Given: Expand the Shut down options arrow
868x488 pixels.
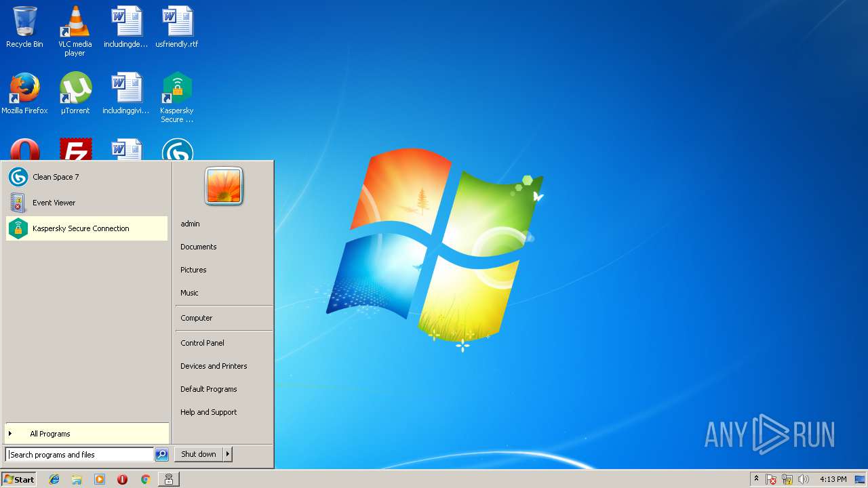Looking at the screenshot, I should 228,454.
